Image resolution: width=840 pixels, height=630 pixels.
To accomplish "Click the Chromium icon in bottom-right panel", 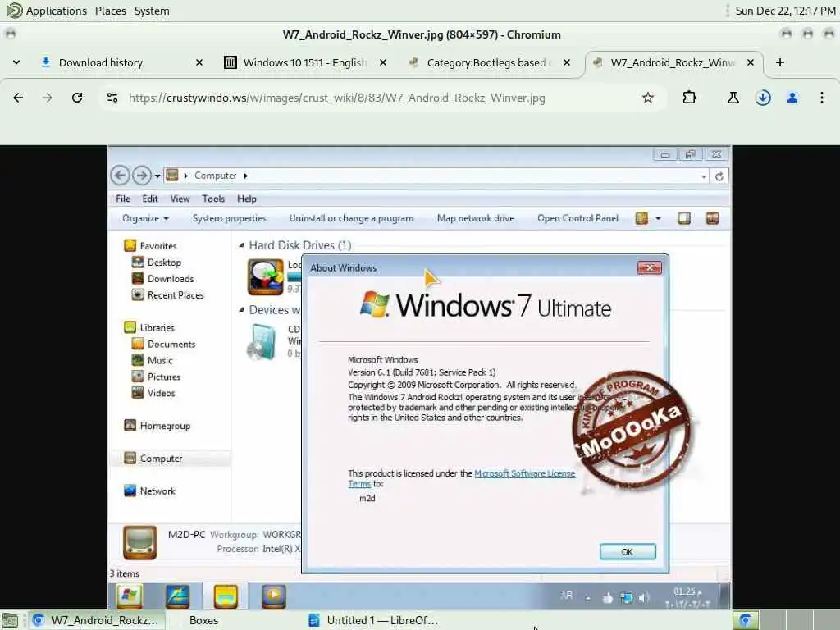I will (x=745, y=620).
